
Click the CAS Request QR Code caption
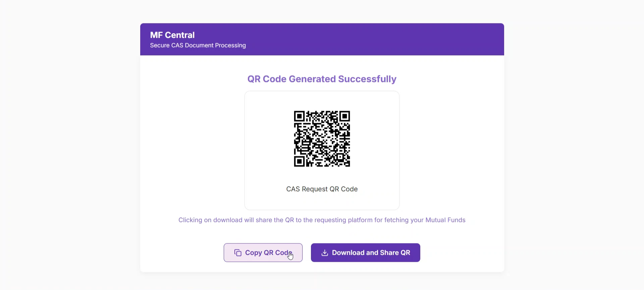[x=322, y=189]
